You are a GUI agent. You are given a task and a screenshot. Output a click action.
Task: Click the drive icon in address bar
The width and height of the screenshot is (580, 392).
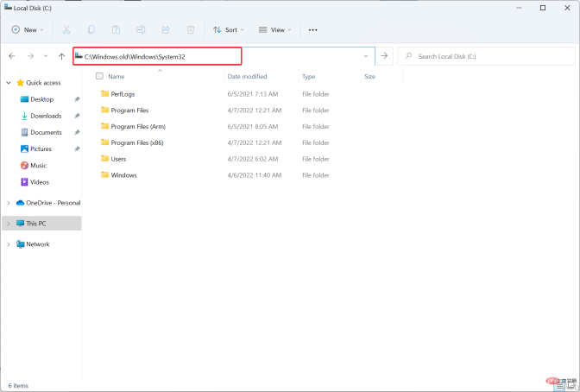[79, 56]
